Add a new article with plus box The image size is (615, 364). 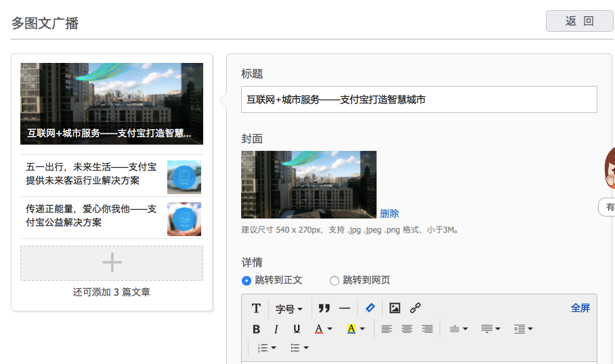pos(112,263)
